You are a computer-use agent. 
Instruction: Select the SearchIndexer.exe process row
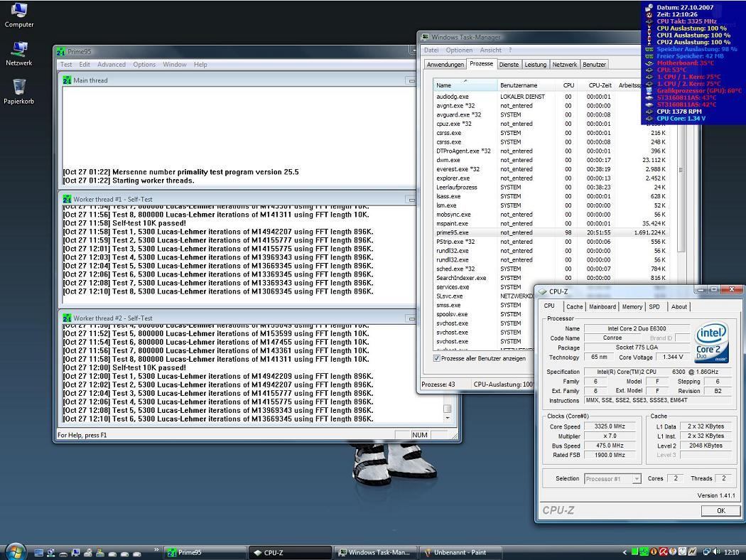pyautogui.click(x=551, y=278)
